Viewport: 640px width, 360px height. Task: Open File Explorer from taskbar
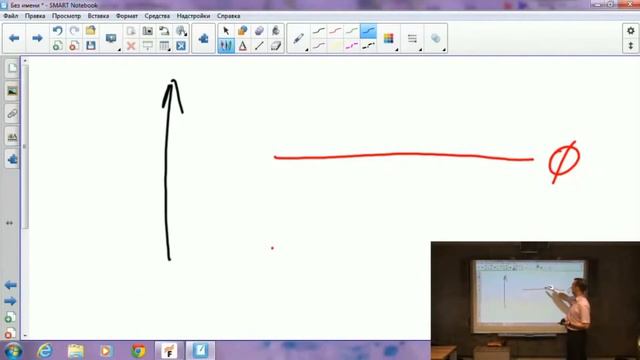(76, 351)
